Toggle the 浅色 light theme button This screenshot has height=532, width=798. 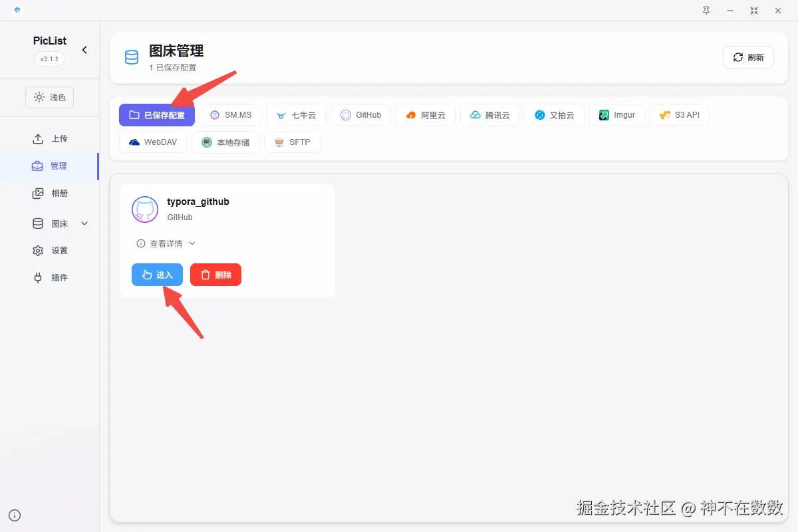coord(49,97)
